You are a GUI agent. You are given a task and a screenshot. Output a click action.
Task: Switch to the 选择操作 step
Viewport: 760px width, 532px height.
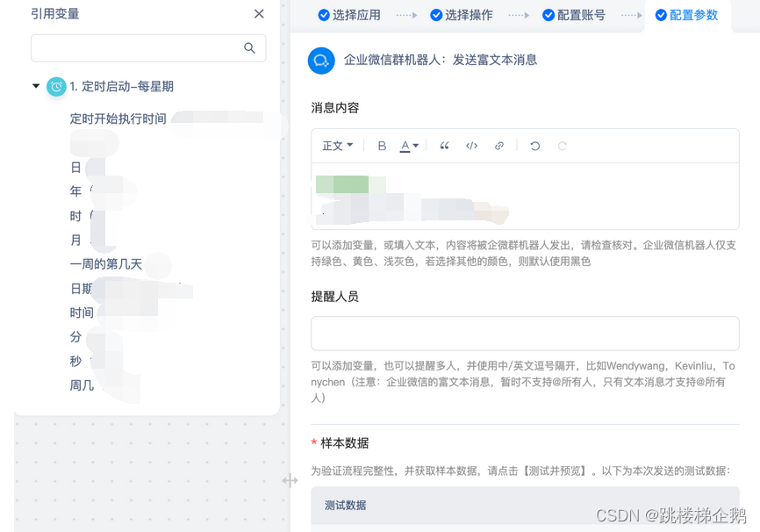tap(462, 15)
